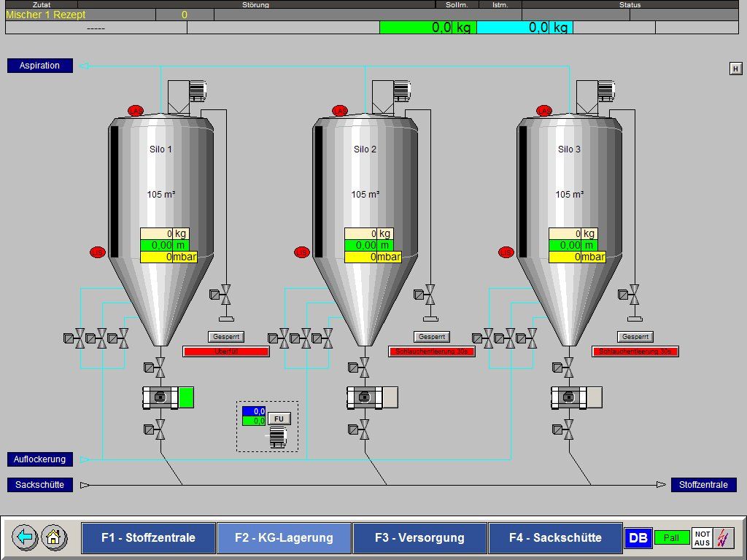Click the lightning bolt icon beside NOT AUS
The image size is (747, 560).
click(723, 538)
